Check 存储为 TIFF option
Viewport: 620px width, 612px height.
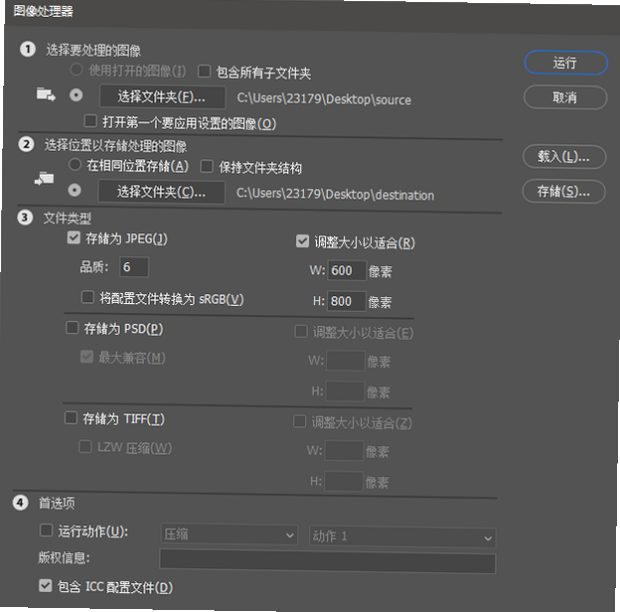[71, 417]
